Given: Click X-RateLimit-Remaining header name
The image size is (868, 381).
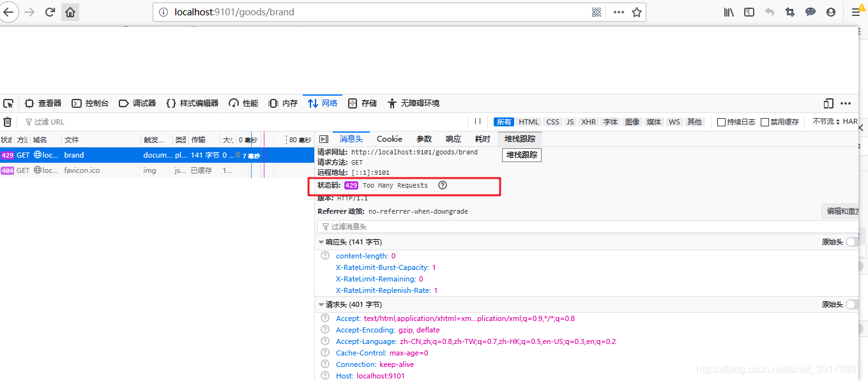Looking at the screenshot, I should (x=376, y=279).
